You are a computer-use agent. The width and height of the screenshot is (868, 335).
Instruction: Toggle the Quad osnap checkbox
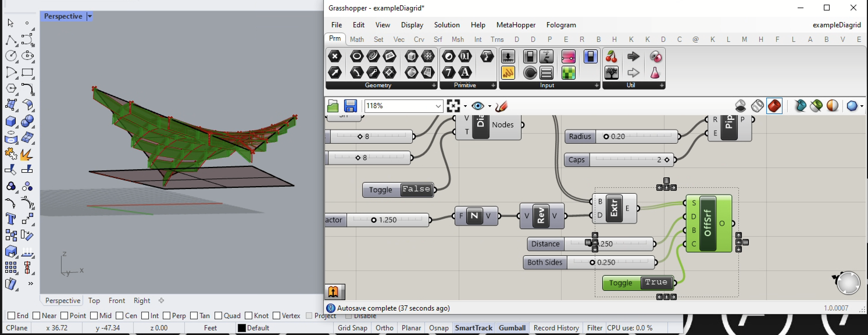[x=218, y=316]
